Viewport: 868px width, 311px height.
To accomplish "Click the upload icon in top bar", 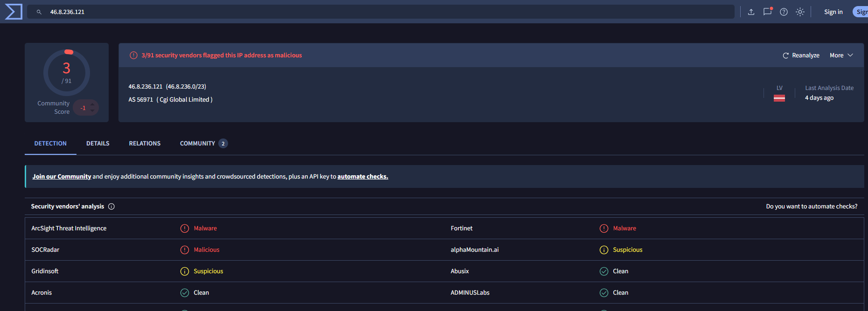I will (x=751, y=12).
